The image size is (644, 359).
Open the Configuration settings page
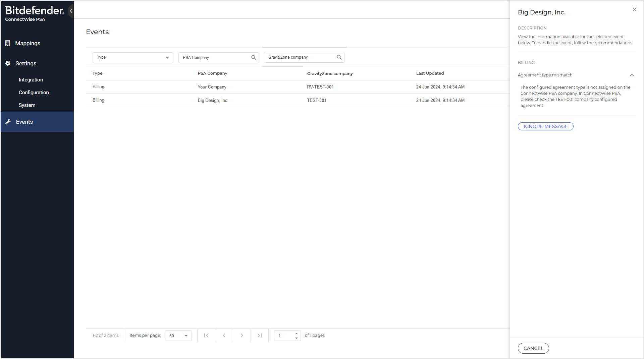pyautogui.click(x=34, y=93)
